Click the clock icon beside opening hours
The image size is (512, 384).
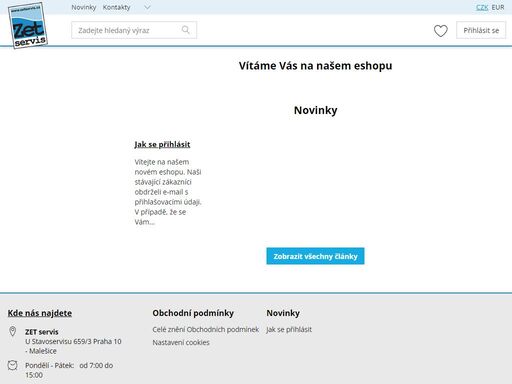13,365
